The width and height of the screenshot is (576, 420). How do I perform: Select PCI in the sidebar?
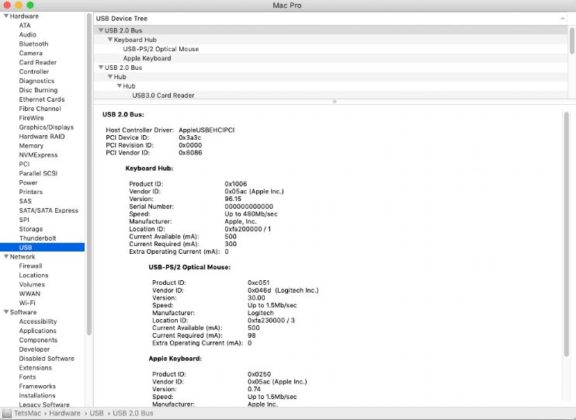pyautogui.click(x=24, y=164)
